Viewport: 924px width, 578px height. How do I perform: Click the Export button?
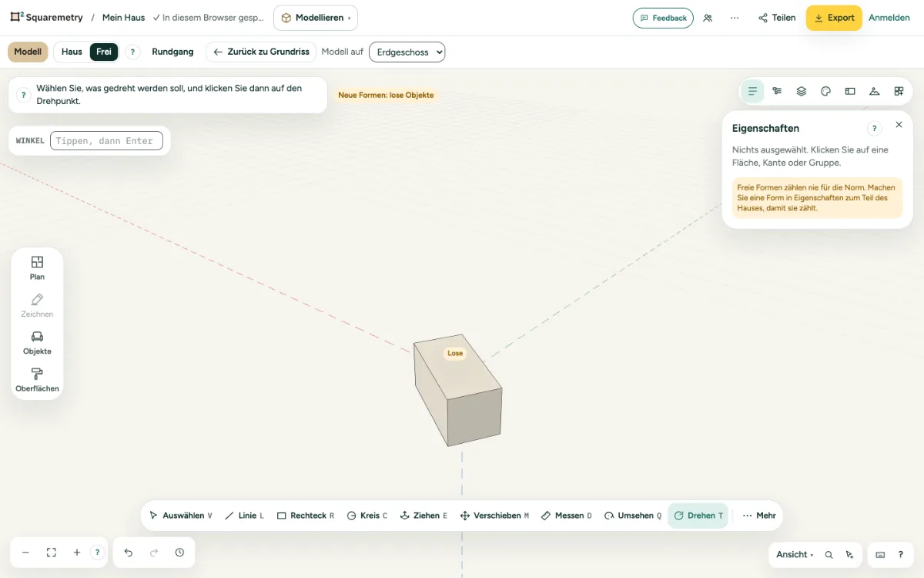[x=834, y=18]
